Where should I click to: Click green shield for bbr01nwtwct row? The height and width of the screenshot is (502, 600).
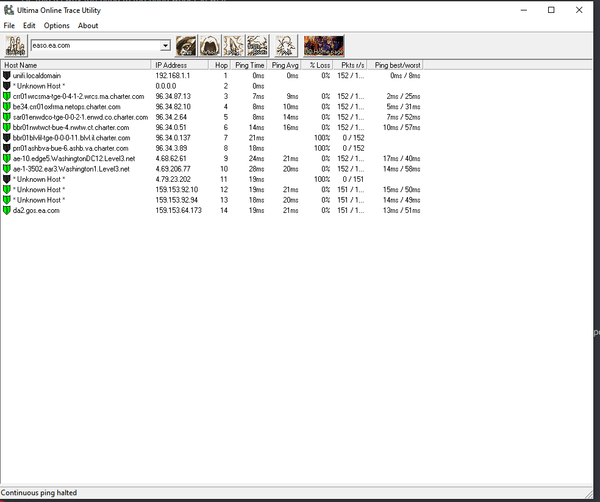click(7, 127)
